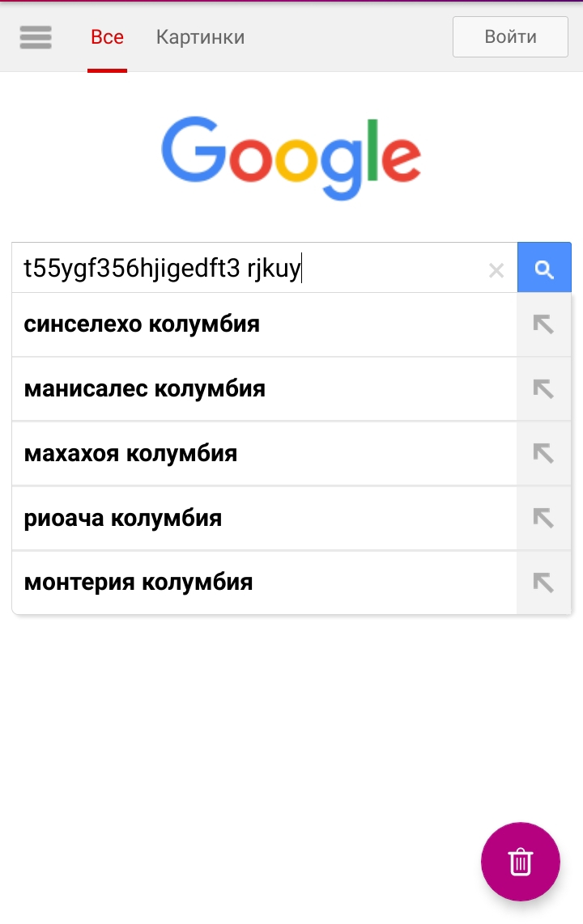Switch to the Картинки tab
The image size is (583, 924).
click(201, 37)
